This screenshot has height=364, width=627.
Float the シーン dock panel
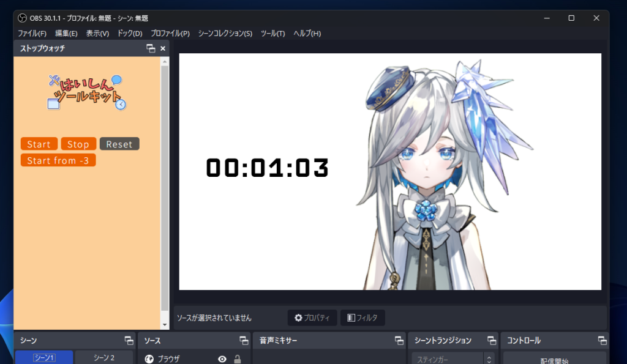(129, 340)
